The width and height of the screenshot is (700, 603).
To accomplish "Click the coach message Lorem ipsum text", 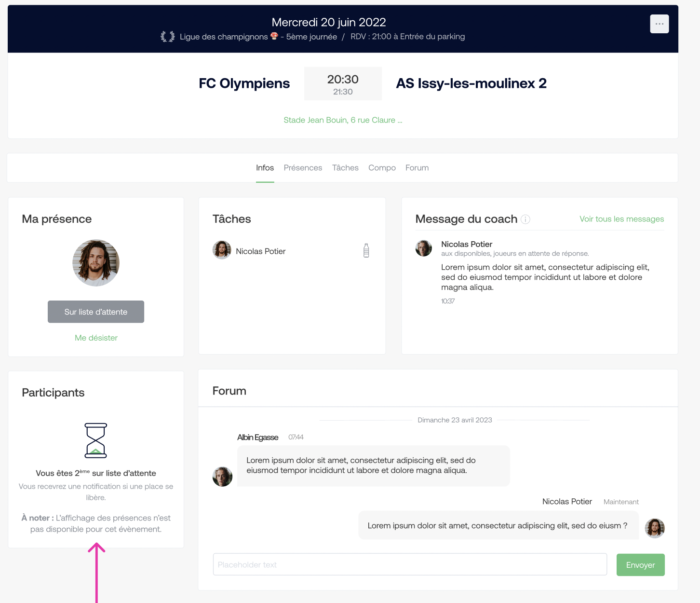I will coord(545,277).
